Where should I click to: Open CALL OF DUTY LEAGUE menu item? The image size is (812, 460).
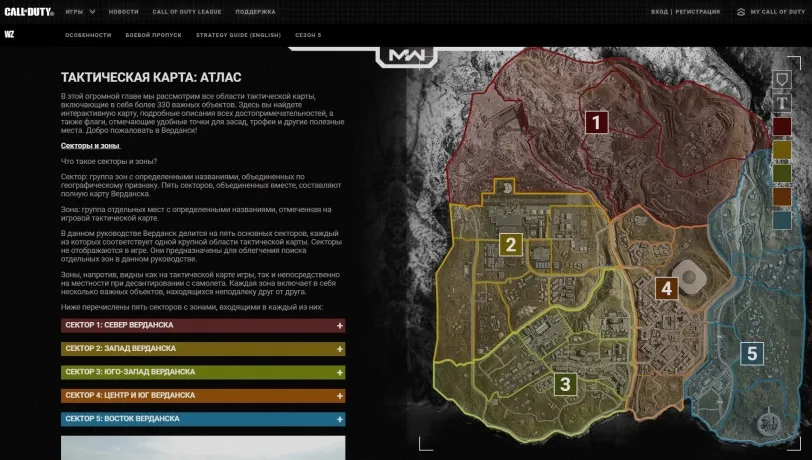click(x=186, y=11)
